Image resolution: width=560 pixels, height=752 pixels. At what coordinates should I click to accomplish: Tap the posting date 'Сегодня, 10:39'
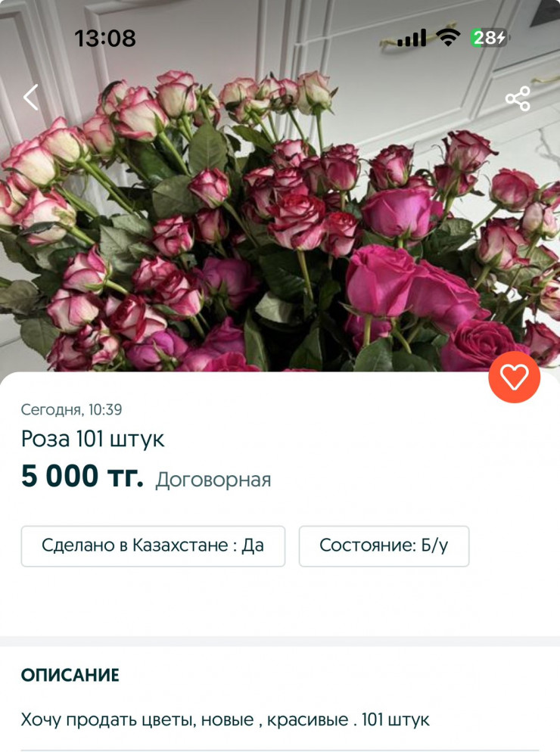(x=71, y=409)
